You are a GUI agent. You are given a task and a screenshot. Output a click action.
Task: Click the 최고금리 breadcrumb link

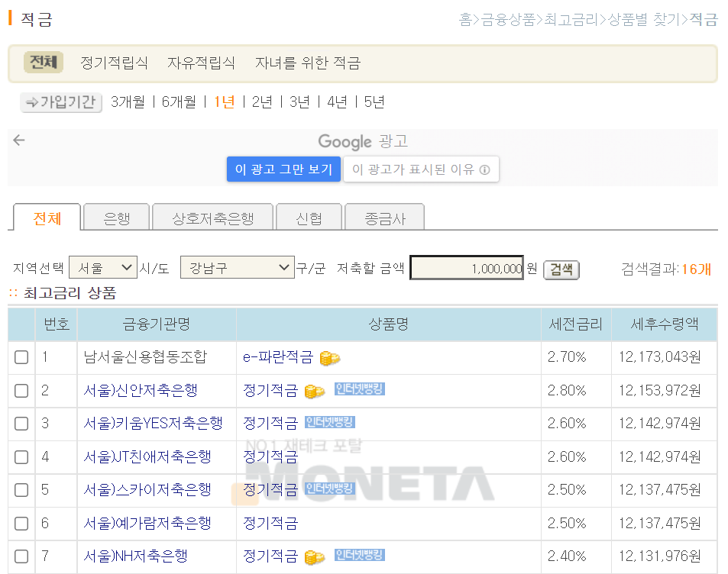pos(571,20)
